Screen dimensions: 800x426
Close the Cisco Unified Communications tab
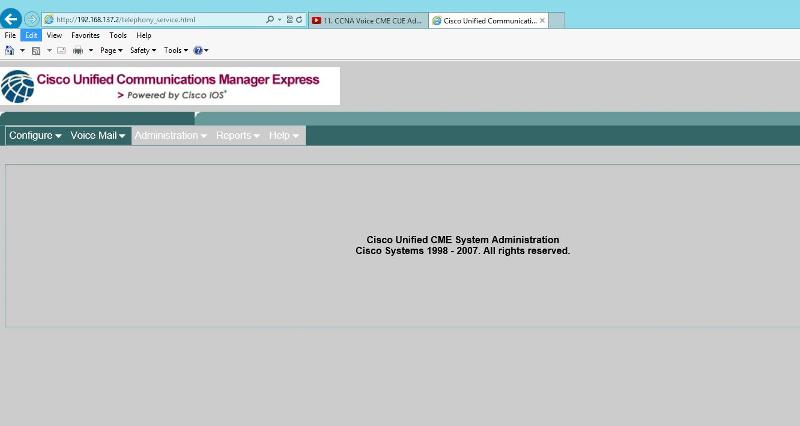pos(542,20)
